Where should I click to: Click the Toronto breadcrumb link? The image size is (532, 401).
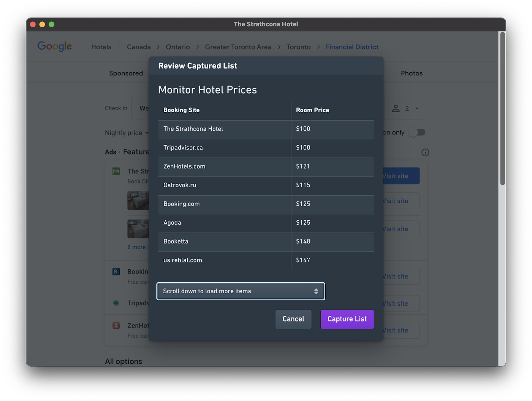pos(298,47)
